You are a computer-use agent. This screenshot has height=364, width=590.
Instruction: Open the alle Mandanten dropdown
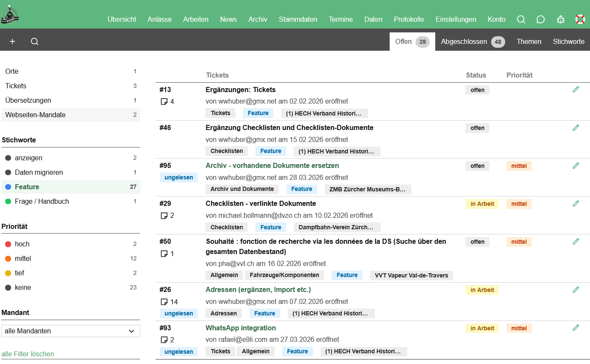click(70, 331)
